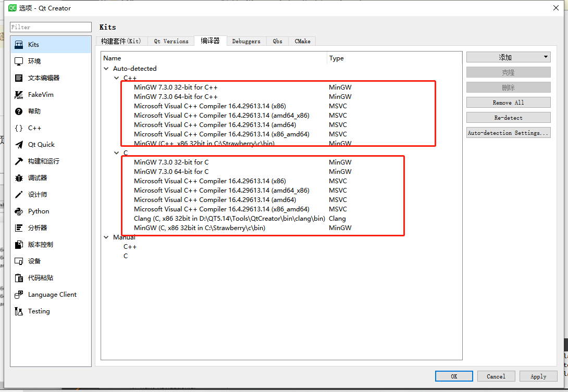Switch to the 构建套件(Kit) tab
This screenshot has height=392, width=568.
(120, 41)
